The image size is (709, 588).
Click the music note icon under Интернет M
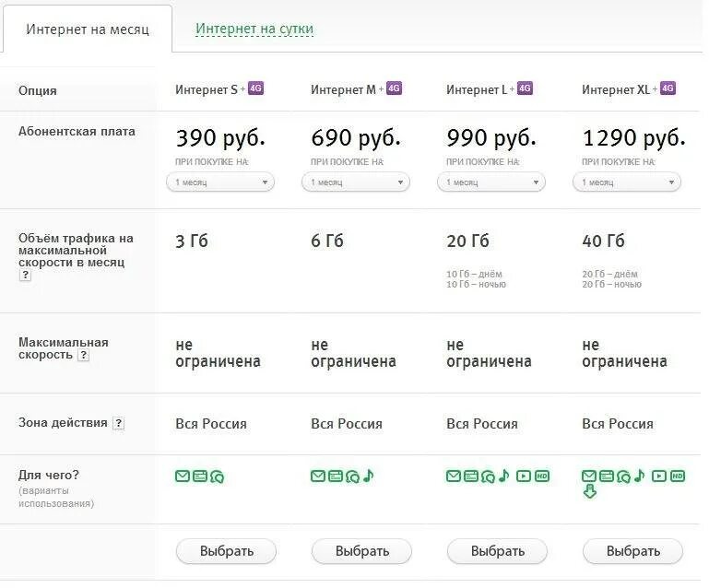pyautogui.click(x=368, y=476)
